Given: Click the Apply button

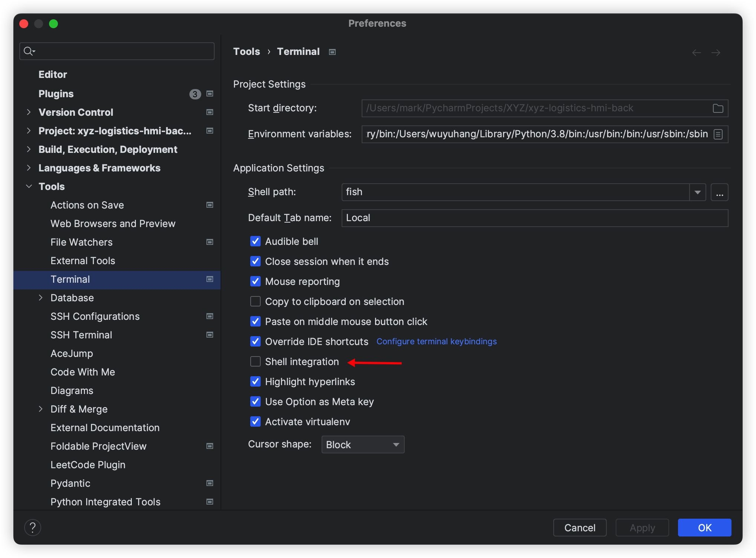Looking at the screenshot, I should click(x=642, y=527).
